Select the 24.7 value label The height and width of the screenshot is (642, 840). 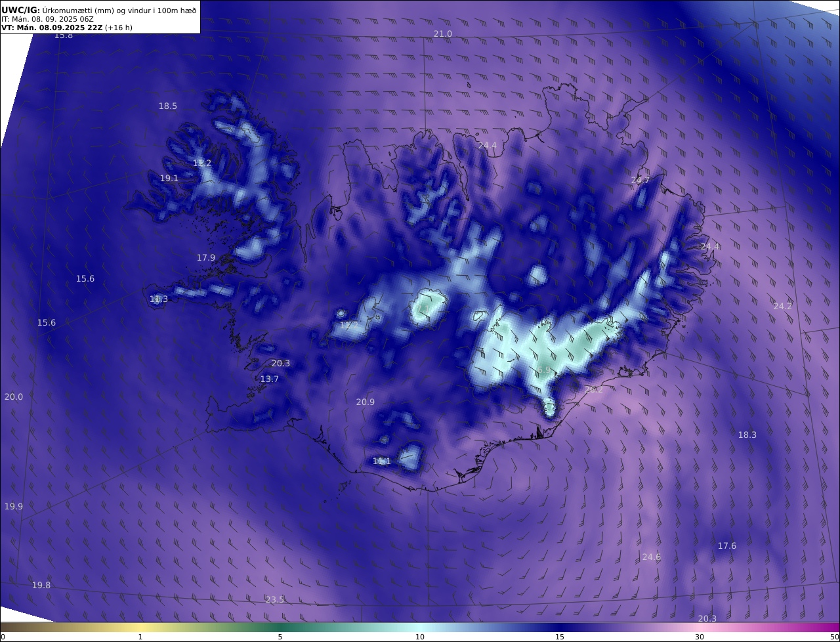coord(640,180)
